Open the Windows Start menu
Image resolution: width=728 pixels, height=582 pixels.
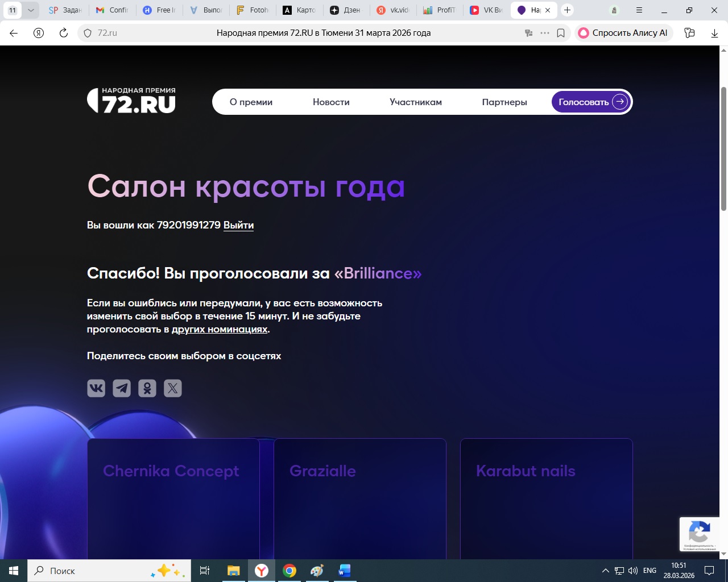coord(14,571)
